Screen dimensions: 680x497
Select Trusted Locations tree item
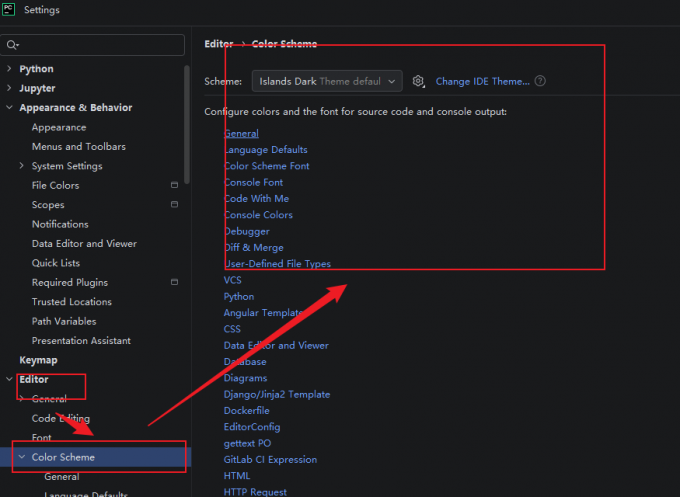point(72,302)
